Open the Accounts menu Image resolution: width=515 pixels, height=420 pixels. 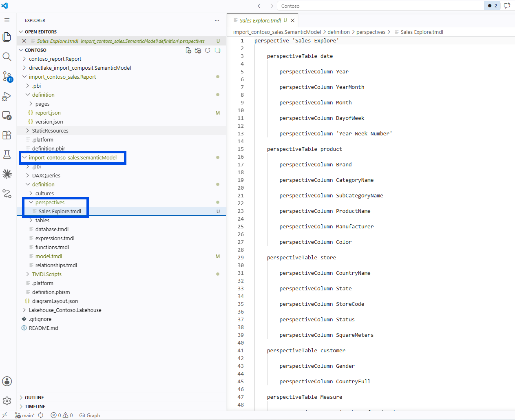click(7, 381)
